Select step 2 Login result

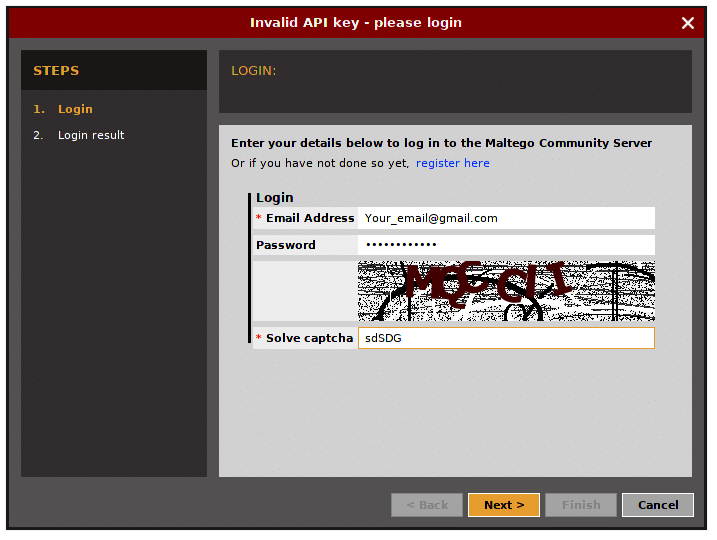(x=79, y=135)
